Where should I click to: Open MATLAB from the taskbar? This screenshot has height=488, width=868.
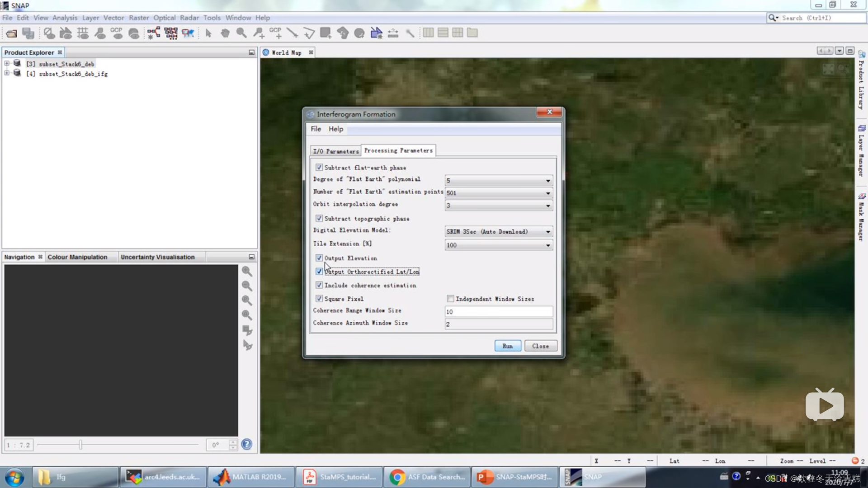pyautogui.click(x=251, y=477)
